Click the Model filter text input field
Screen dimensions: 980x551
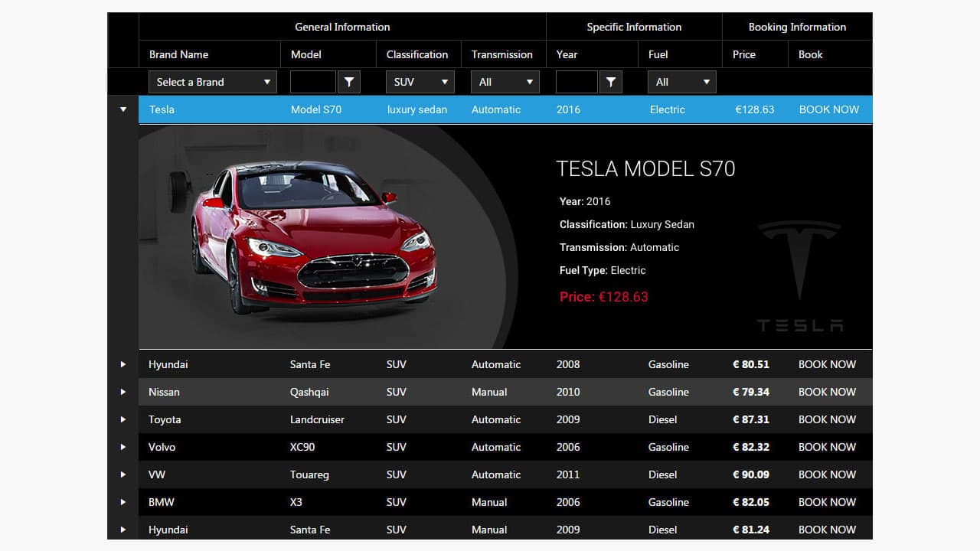coord(314,81)
